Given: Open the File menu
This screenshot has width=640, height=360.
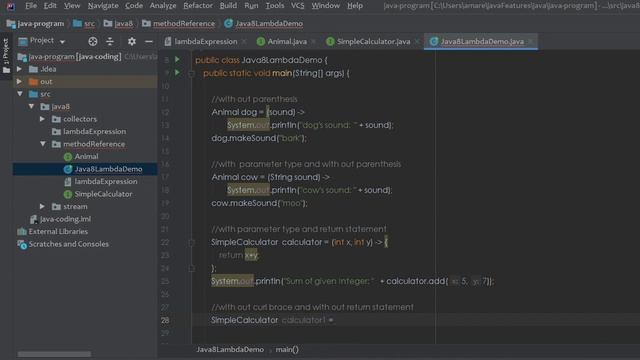Looking at the screenshot, I should 31,6.
